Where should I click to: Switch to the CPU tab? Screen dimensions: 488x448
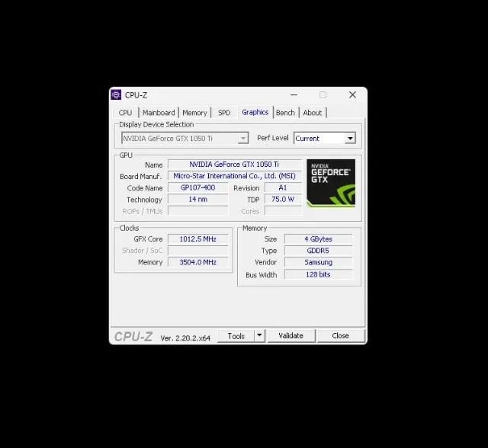[125, 113]
